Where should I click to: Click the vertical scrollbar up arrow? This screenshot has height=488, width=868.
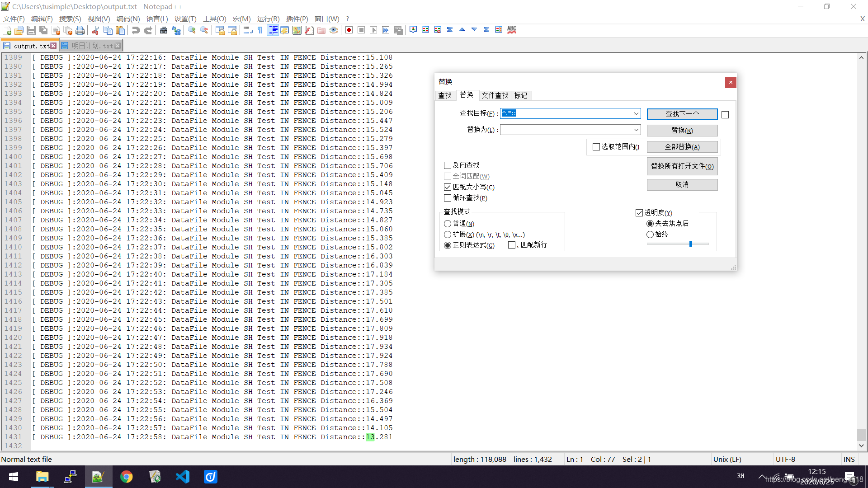[x=861, y=57]
